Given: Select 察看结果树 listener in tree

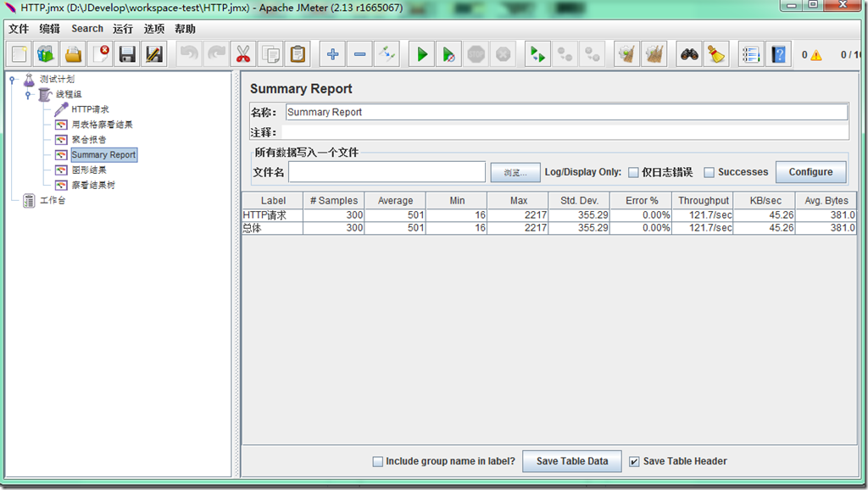Looking at the screenshot, I should coord(93,185).
